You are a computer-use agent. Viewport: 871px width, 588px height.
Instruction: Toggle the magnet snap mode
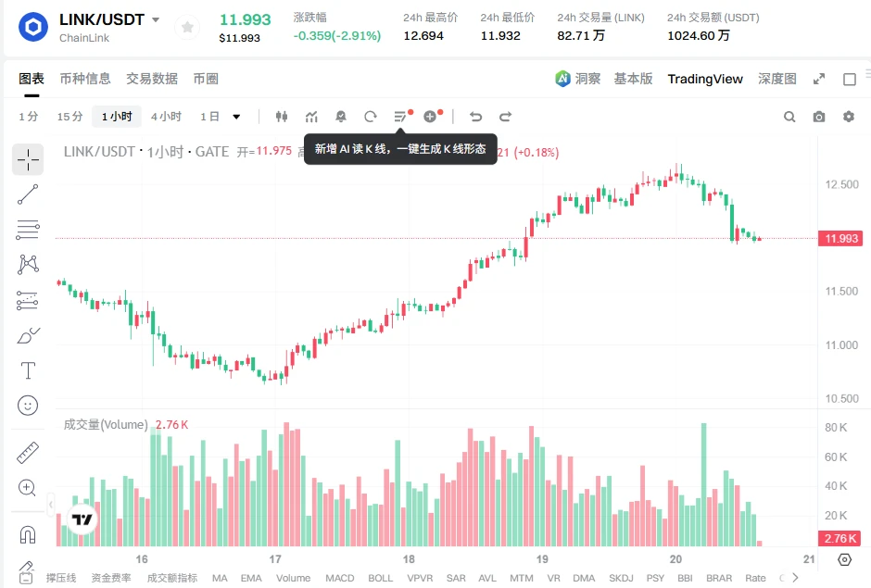[x=28, y=534]
